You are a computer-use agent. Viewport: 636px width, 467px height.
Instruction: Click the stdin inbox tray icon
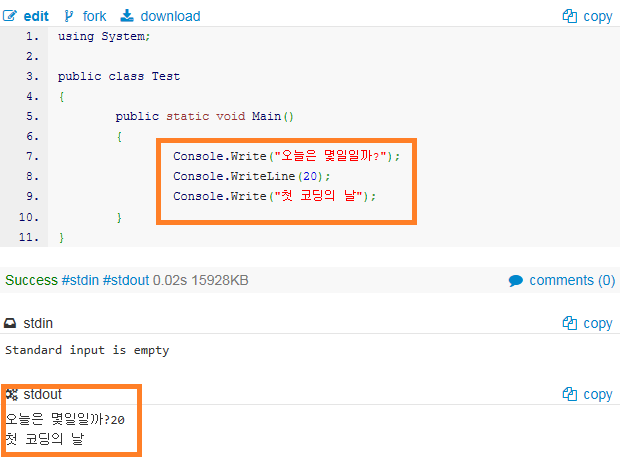(x=10, y=323)
